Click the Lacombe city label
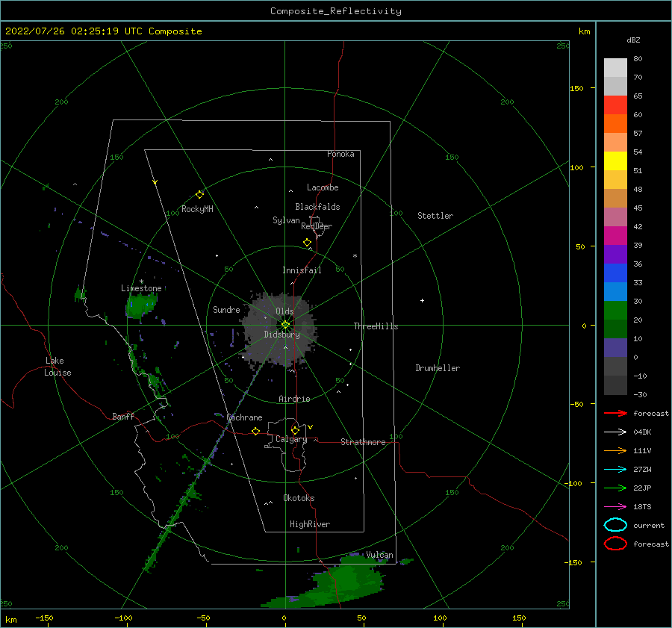 pos(323,187)
